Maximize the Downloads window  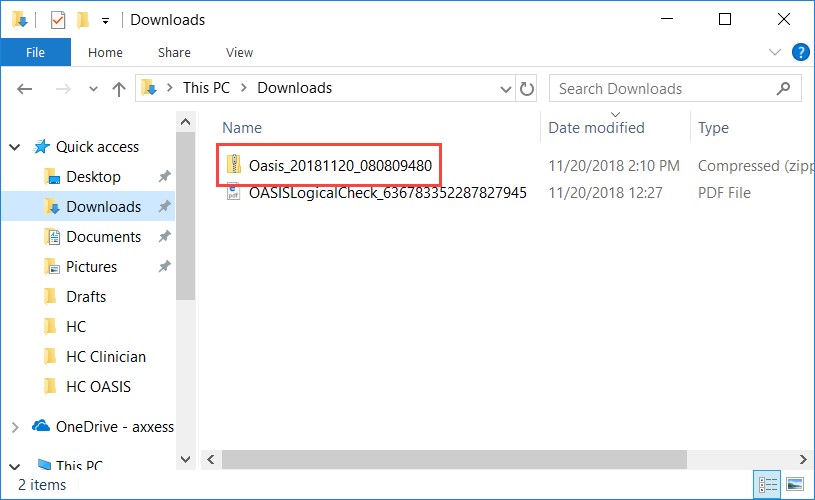point(725,19)
